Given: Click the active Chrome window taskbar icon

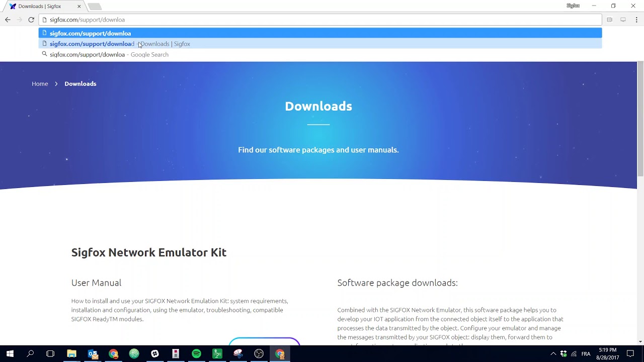Looking at the screenshot, I should [280, 354].
